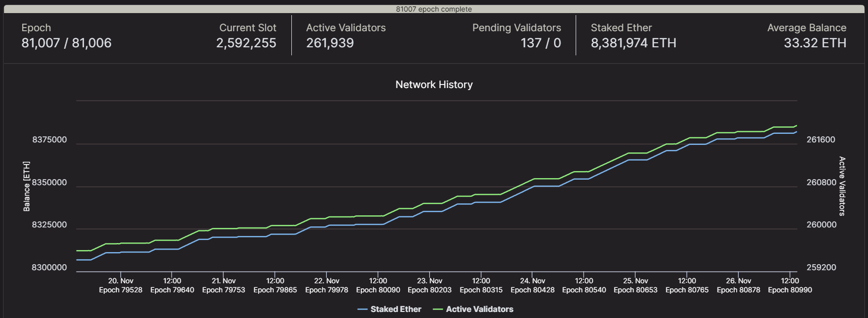Select the Epoch value 81,007 / 81,006

click(66, 43)
